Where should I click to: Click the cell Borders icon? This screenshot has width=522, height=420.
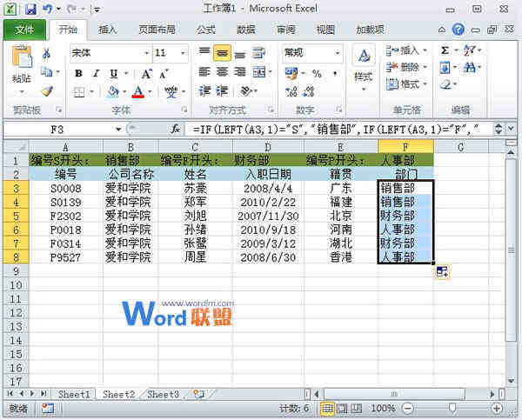79,92
